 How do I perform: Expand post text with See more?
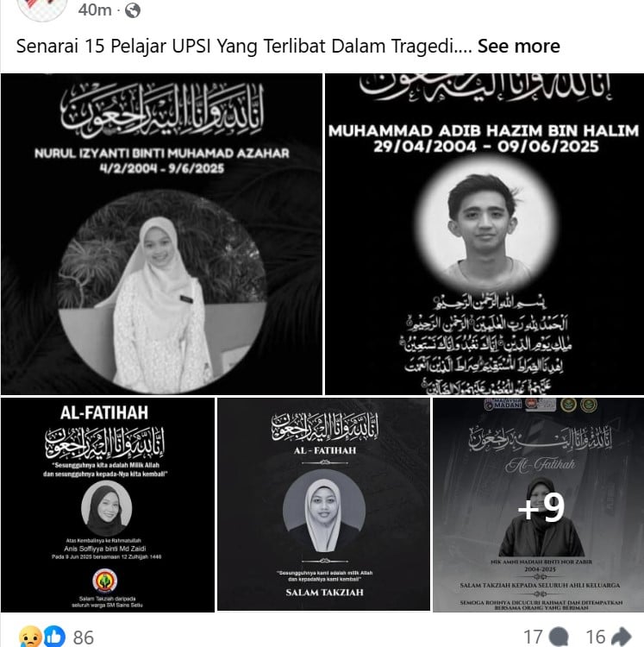coord(518,46)
